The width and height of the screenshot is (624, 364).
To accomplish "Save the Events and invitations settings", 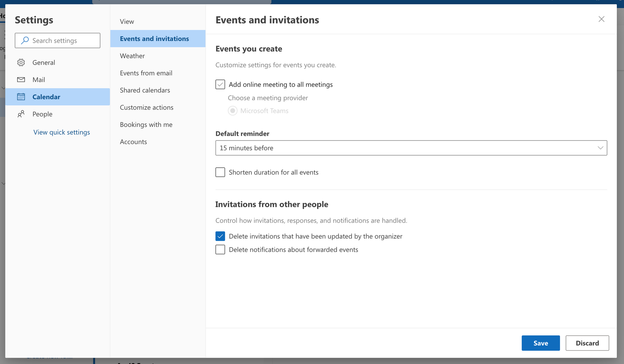I will 541,343.
